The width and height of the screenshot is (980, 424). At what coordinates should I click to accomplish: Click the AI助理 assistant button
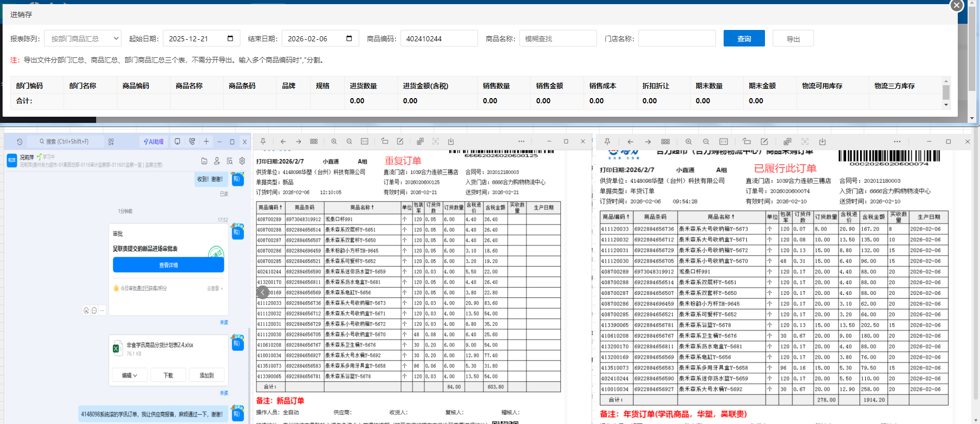pyautogui.click(x=154, y=142)
